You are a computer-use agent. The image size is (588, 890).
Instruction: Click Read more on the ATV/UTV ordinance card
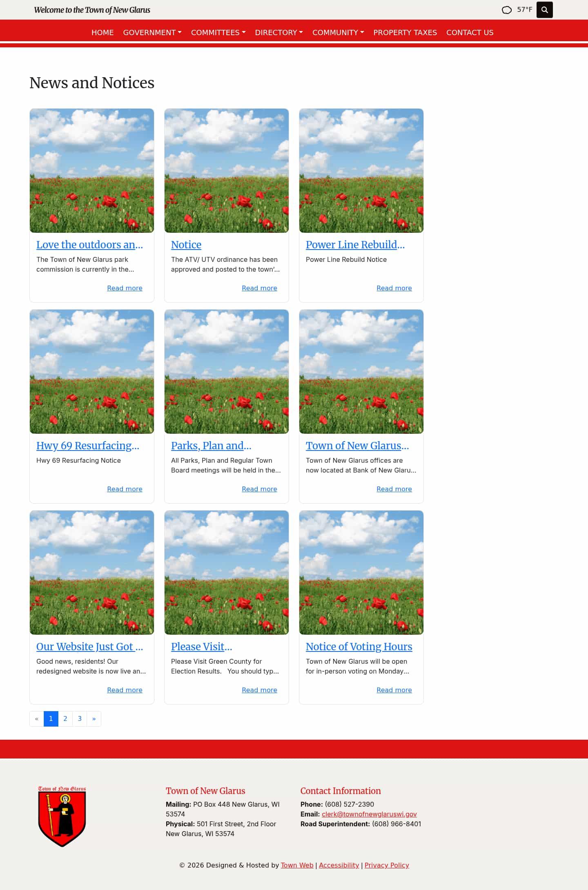pos(259,288)
